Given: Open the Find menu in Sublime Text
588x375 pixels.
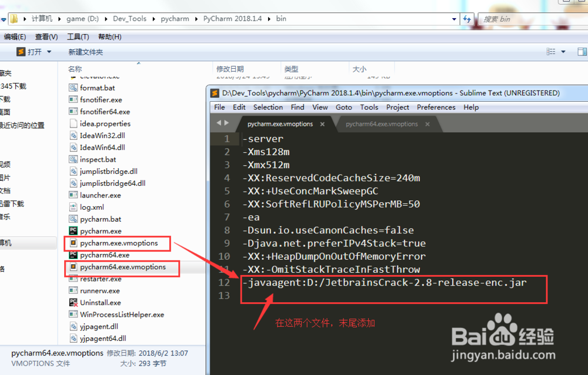Looking at the screenshot, I should [x=298, y=107].
